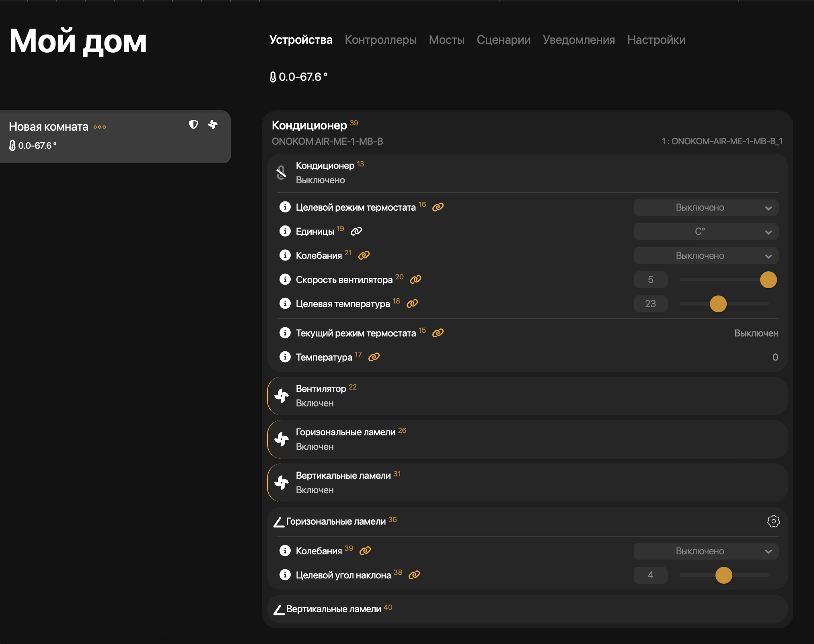This screenshot has width=814, height=644.
Task: Toggle the Вентилятор fan switch
Action: [282, 396]
